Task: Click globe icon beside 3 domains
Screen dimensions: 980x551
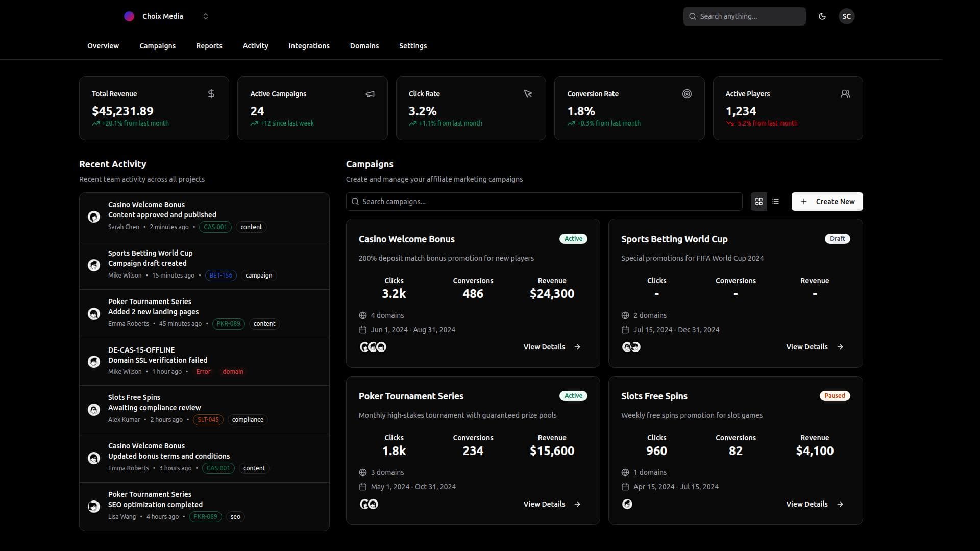Action: tap(363, 472)
